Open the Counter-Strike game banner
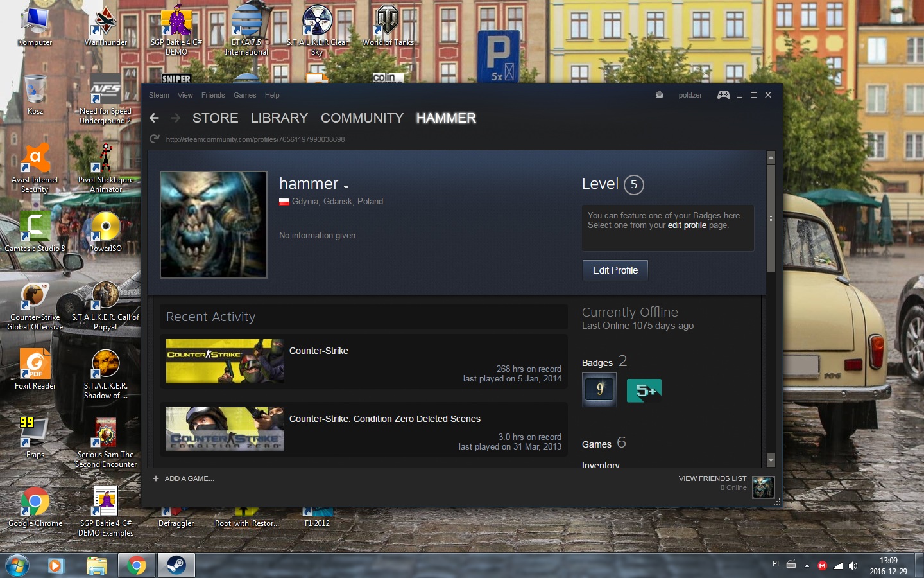 click(225, 361)
